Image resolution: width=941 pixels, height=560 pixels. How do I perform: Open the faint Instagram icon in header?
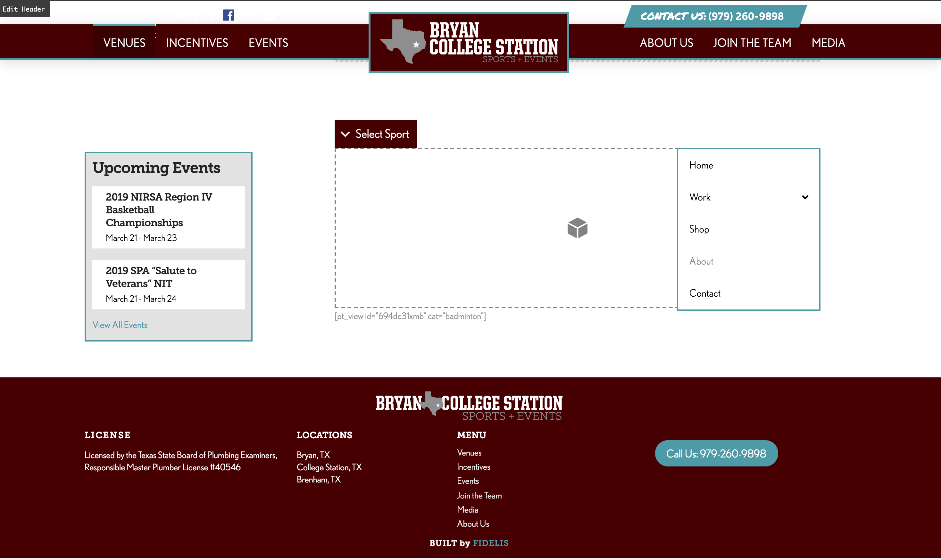(x=249, y=15)
